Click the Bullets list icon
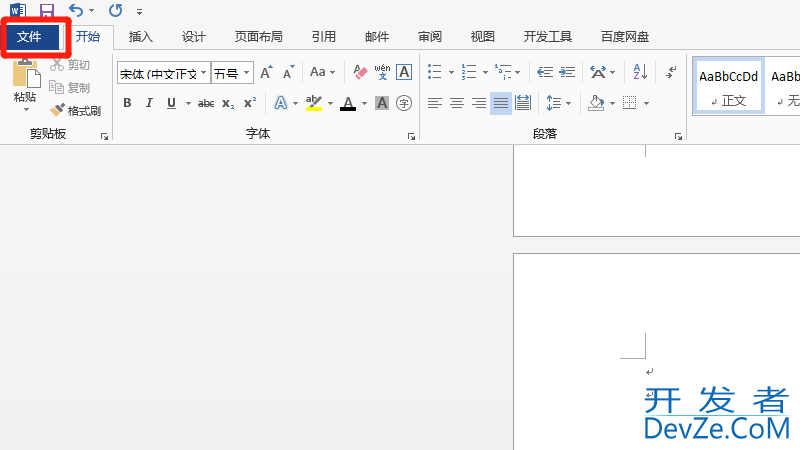The height and width of the screenshot is (450, 800). [x=435, y=72]
